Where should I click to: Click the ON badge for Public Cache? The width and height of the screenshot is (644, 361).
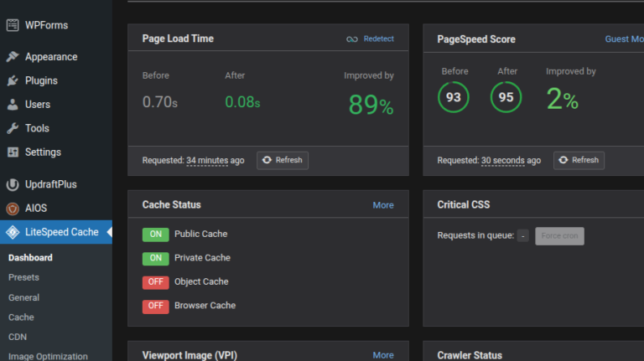coord(156,235)
